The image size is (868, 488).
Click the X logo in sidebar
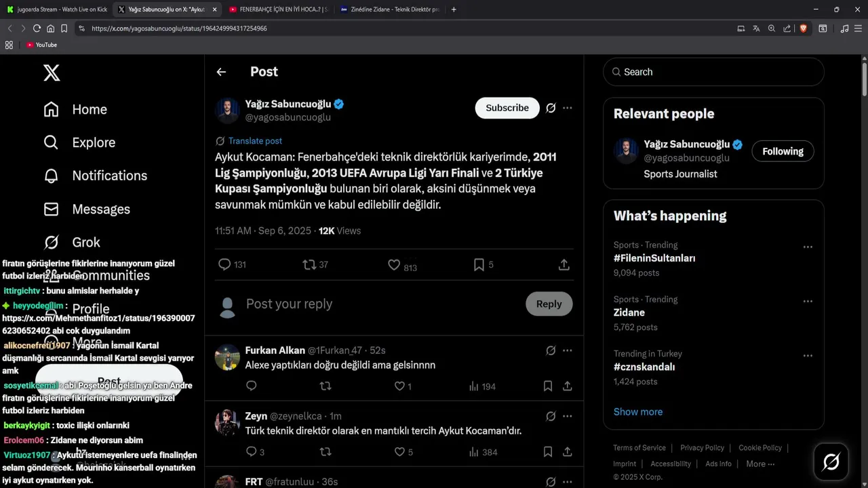pos(52,73)
